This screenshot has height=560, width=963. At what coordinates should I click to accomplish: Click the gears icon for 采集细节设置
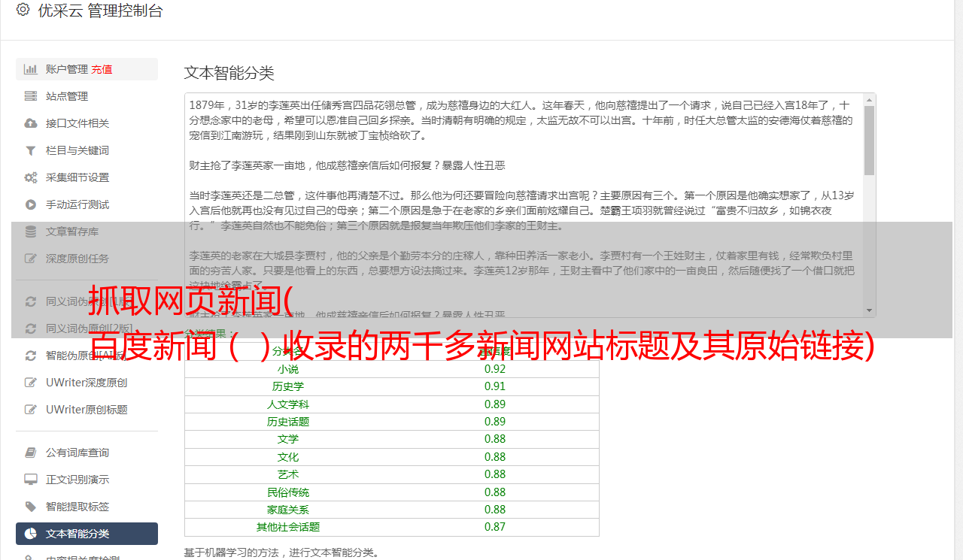point(31,177)
